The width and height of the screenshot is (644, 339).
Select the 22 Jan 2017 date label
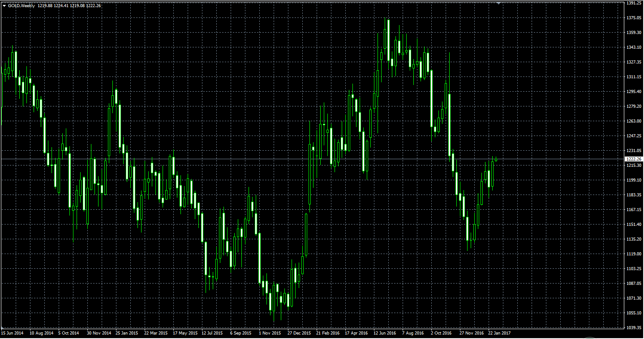499,333
